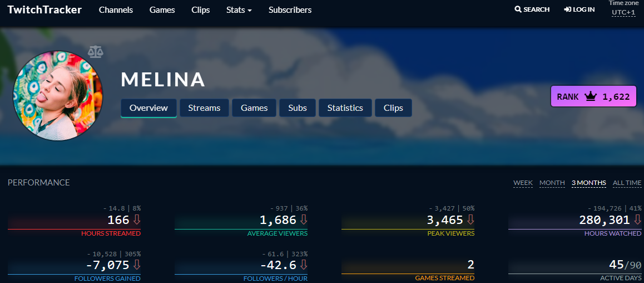Viewport: 644px width, 283px height.
Task: Click the down arrow beside Hours Streamed value
Action: tap(137, 219)
